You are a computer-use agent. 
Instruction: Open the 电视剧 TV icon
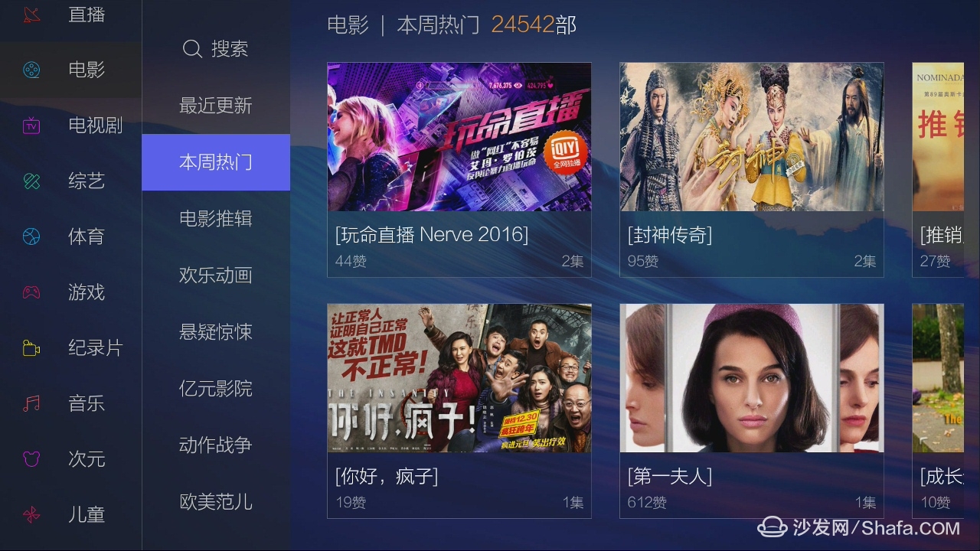(31, 126)
